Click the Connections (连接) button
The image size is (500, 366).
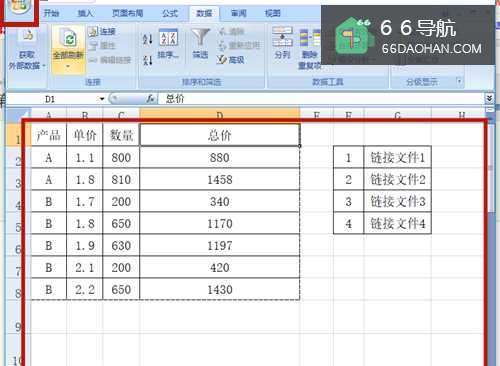[x=102, y=32]
